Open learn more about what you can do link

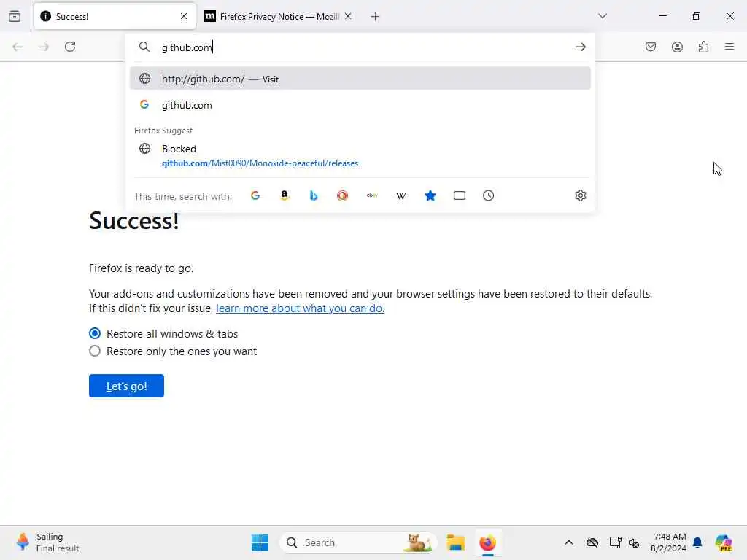(300, 308)
